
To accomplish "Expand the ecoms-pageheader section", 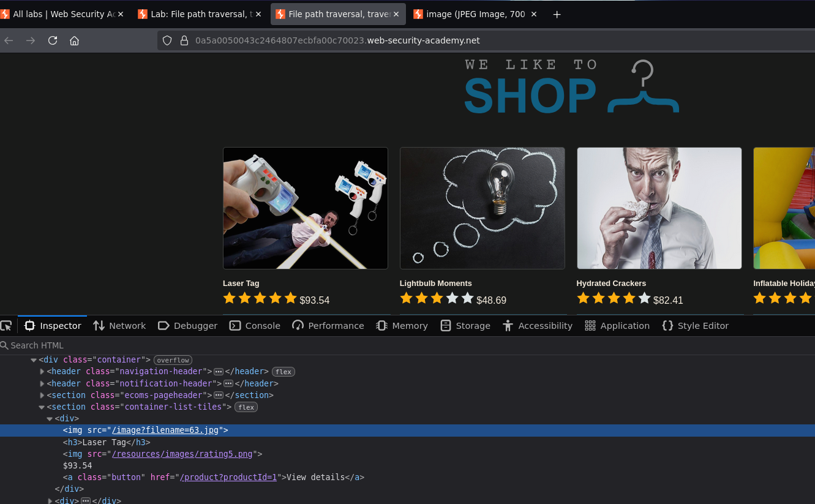I will pyautogui.click(x=42, y=395).
